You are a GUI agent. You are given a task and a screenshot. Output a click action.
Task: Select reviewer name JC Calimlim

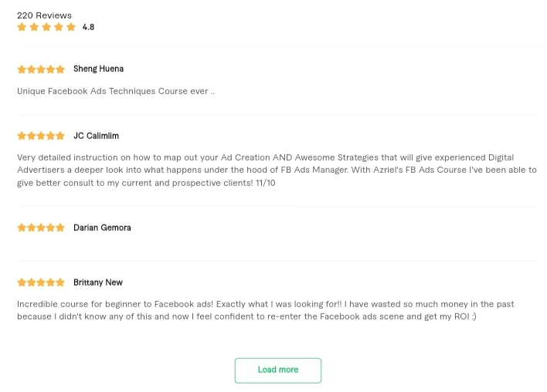(x=96, y=136)
